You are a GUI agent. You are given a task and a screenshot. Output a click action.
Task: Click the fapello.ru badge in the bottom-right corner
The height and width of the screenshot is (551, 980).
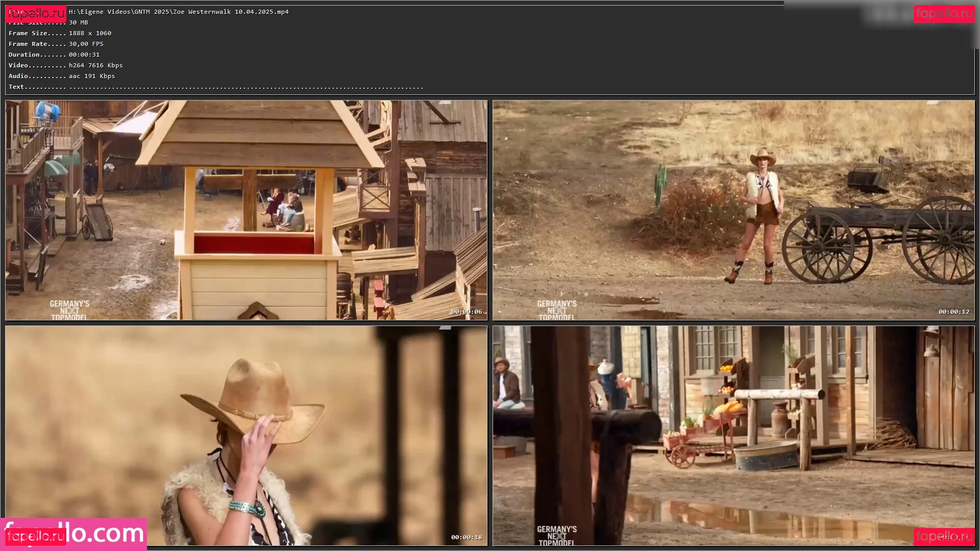[944, 536]
